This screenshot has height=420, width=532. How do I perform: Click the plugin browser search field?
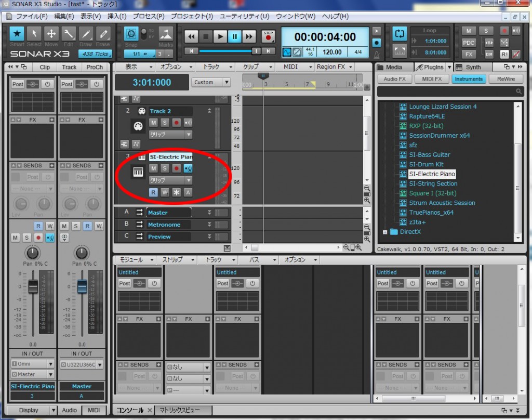click(449, 91)
